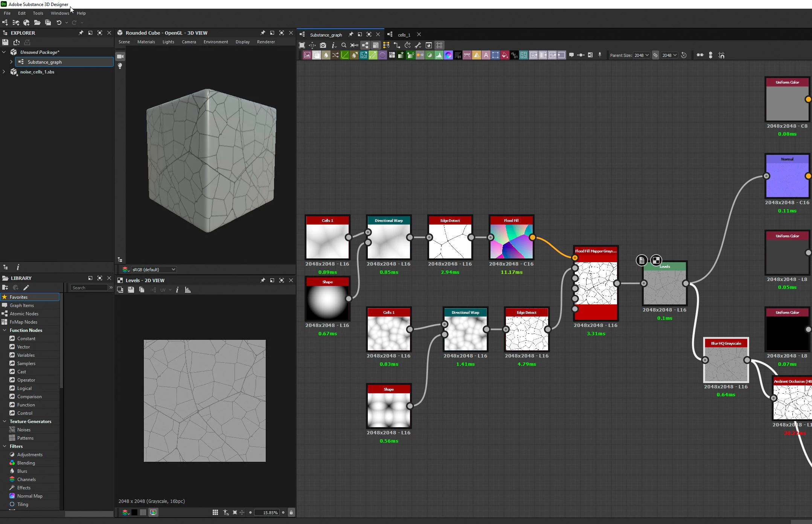Viewport: 812px width, 524px height.
Task: Click the light bulb icon in 3D view
Action: click(x=120, y=66)
